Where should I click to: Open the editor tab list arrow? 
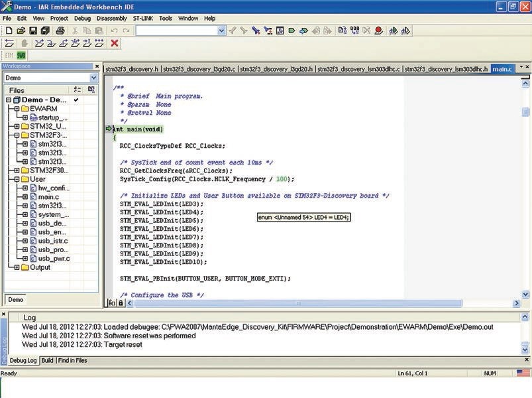[x=521, y=67]
